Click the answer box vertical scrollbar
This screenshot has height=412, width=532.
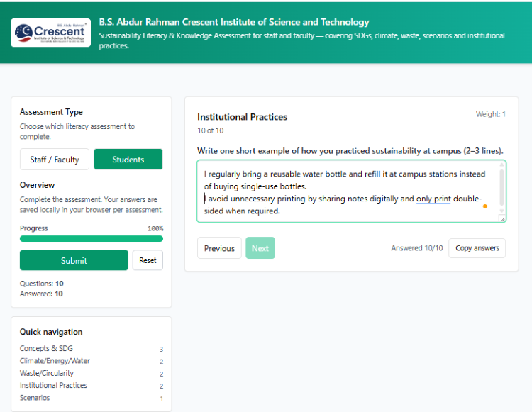coord(502,186)
